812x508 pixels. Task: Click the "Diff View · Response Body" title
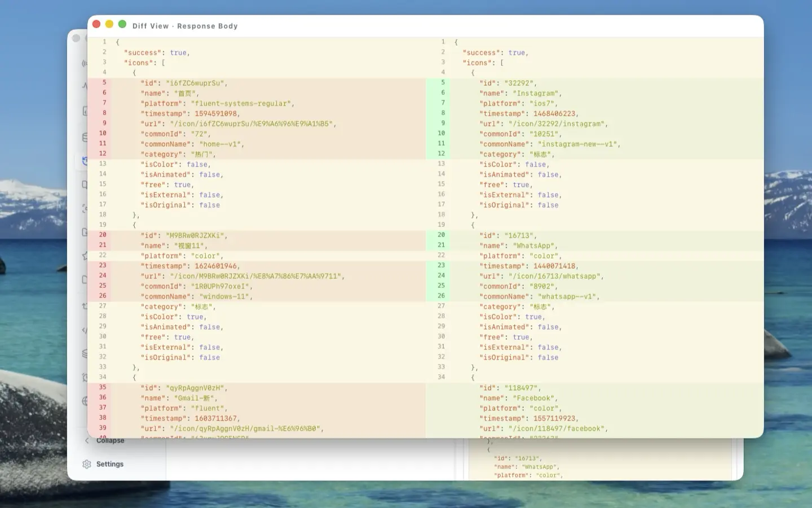(x=185, y=26)
